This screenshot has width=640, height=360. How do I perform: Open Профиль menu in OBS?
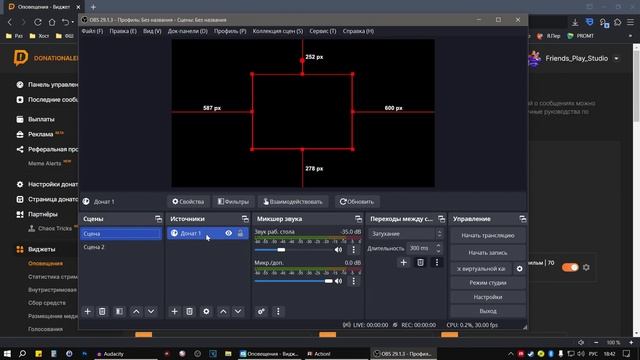(230, 31)
